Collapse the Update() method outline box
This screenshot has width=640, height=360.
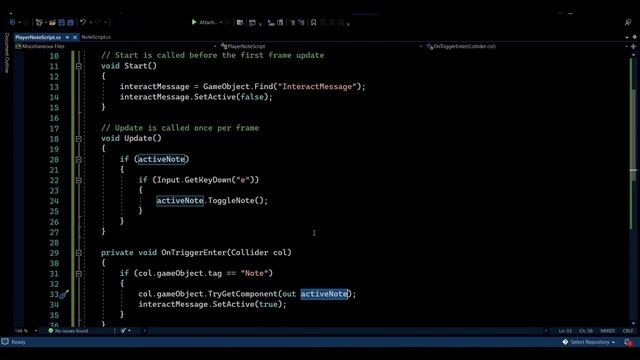pos(78,139)
